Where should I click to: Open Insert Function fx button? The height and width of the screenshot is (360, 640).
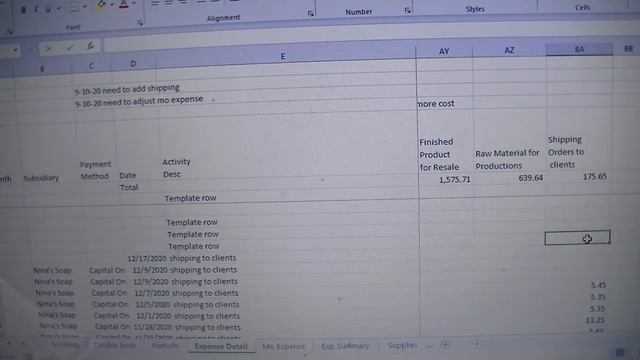90,46
